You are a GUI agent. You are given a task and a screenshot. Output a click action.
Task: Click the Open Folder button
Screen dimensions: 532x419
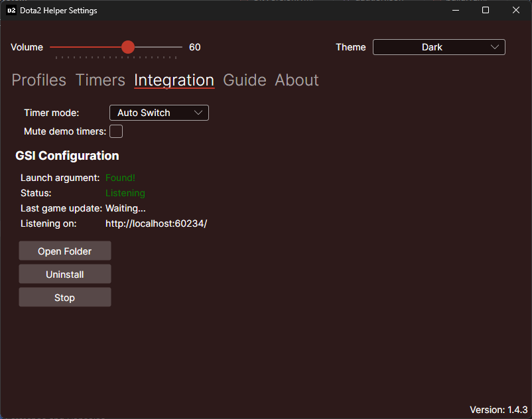(x=64, y=251)
